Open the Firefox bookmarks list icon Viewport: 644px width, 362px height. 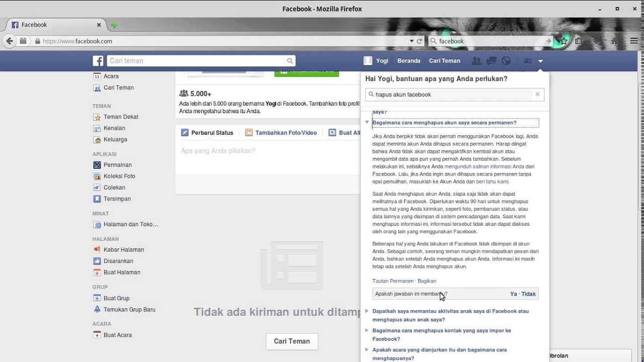[x=579, y=41]
